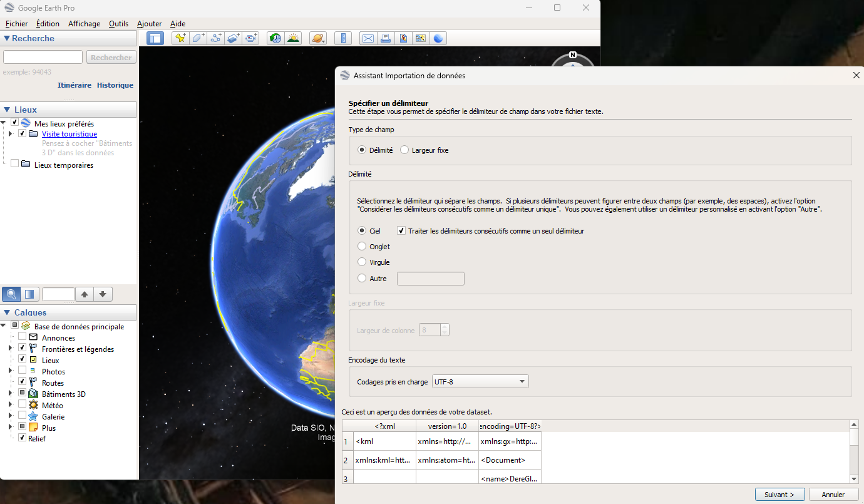Click the add path tool icon
864x504 pixels.
pos(216,38)
